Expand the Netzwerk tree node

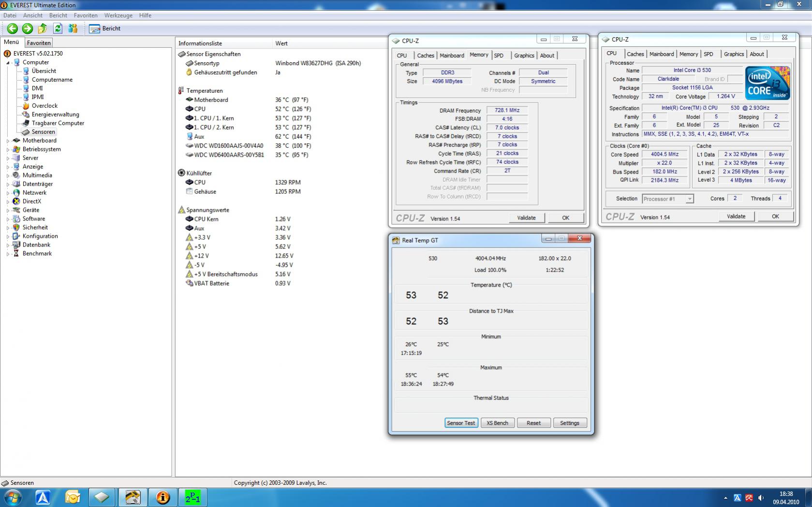(8, 193)
